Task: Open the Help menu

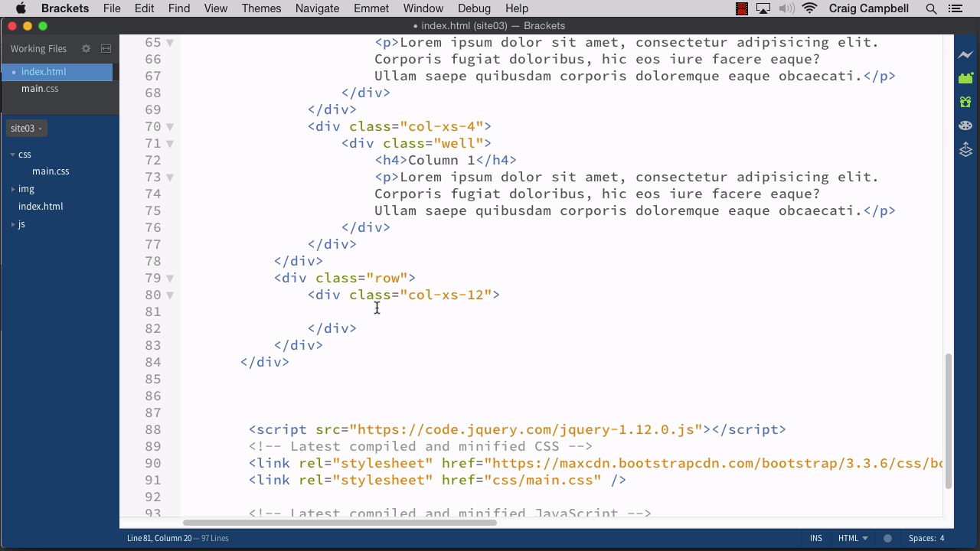Action: (517, 8)
